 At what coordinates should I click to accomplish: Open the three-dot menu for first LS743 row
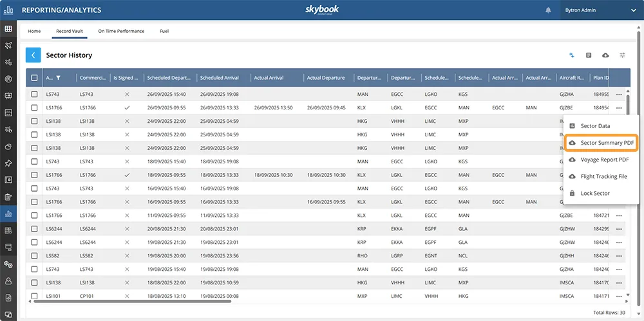[x=619, y=95]
